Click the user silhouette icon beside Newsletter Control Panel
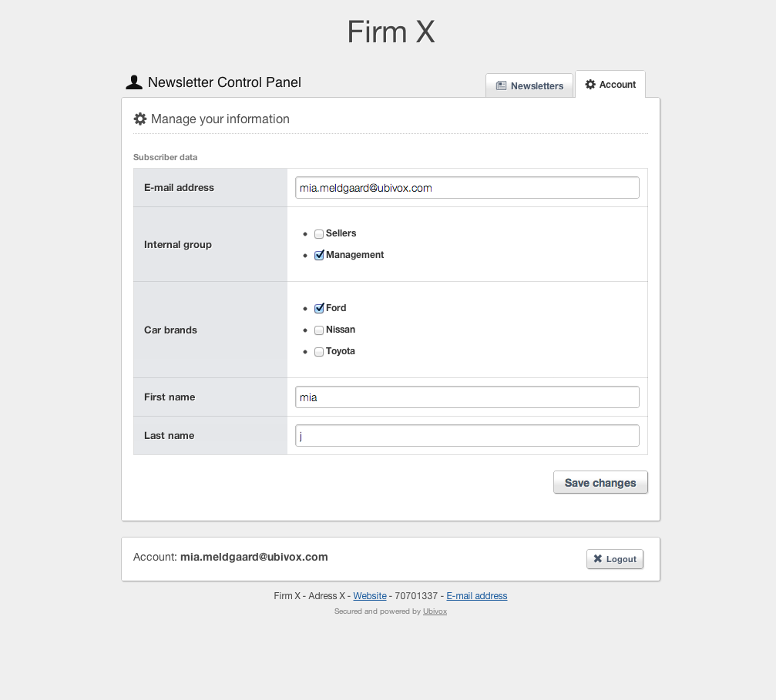This screenshot has height=700, width=776. (133, 82)
